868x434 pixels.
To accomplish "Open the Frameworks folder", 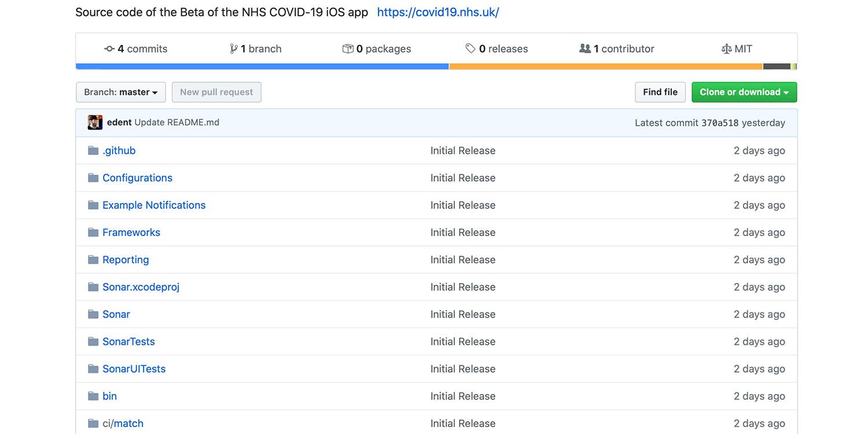I will (x=131, y=232).
